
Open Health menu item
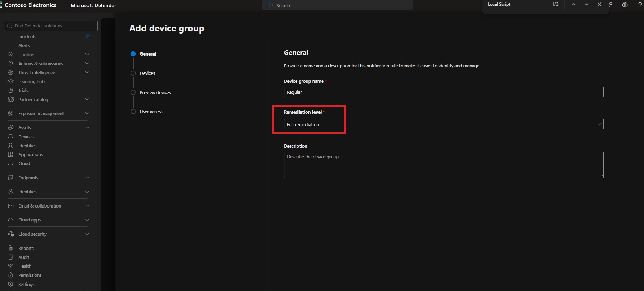click(x=25, y=266)
